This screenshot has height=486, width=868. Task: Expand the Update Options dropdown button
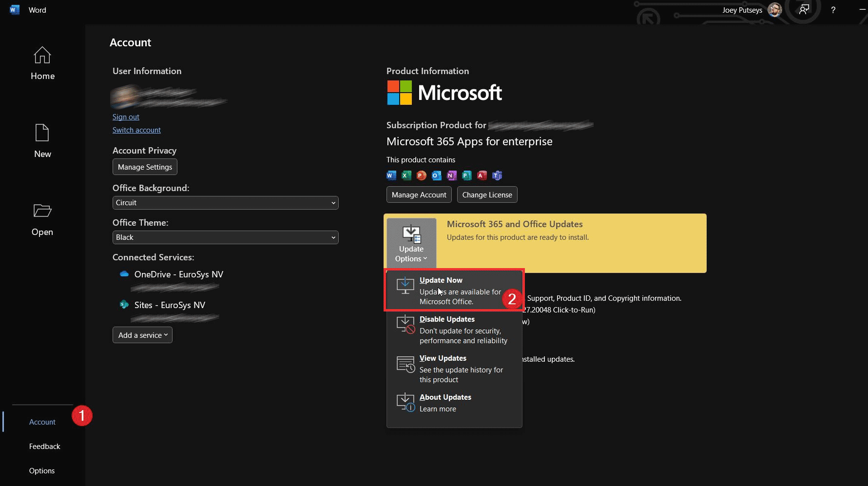pyautogui.click(x=411, y=244)
